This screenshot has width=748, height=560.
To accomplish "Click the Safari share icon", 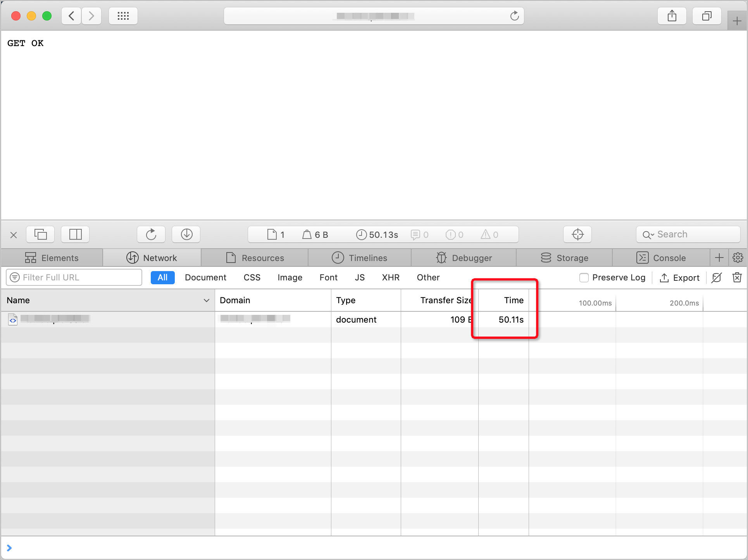I will [672, 16].
